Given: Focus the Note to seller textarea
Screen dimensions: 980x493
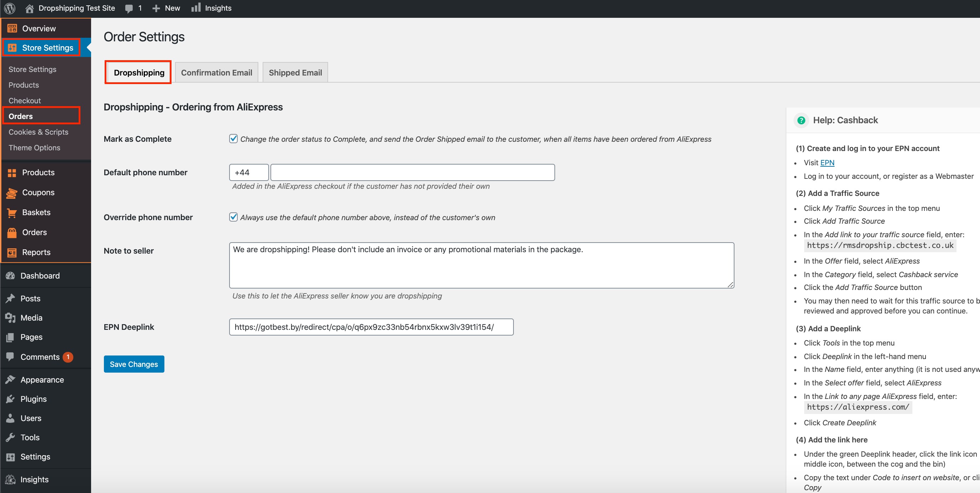Looking at the screenshot, I should [x=481, y=265].
